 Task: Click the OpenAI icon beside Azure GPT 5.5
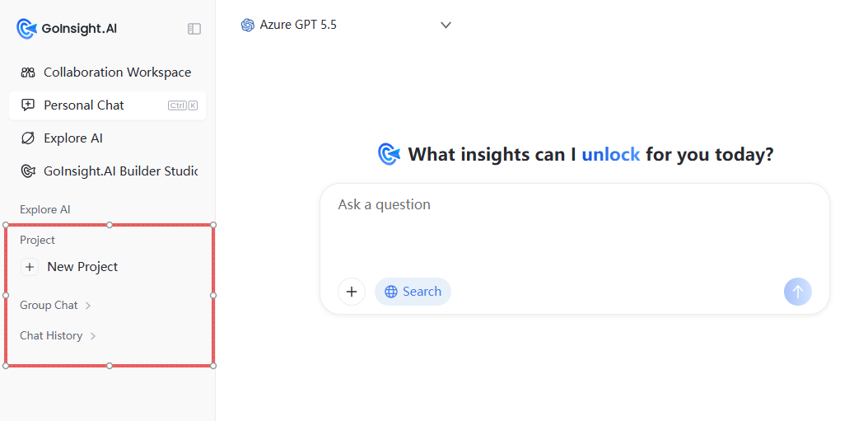click(x=247, y=25)
